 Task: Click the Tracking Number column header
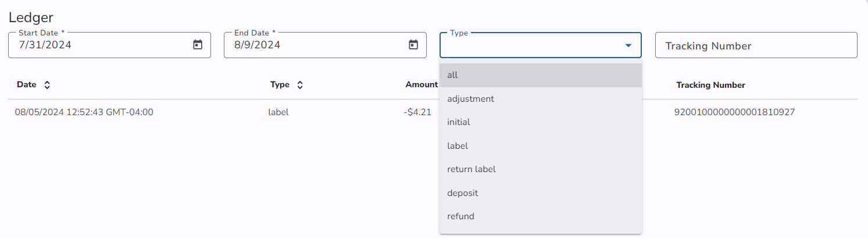(710, 85)
